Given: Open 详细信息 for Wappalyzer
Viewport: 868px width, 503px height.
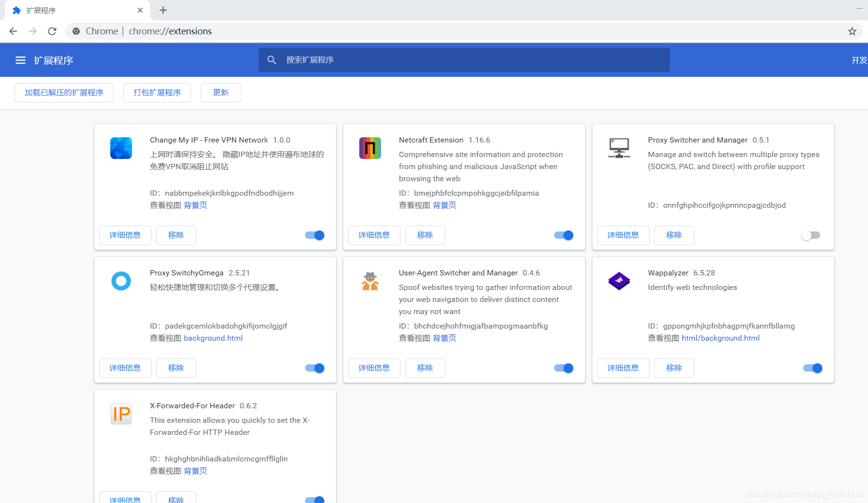Looking at the screenshot, I should click(x=623, y=368).
